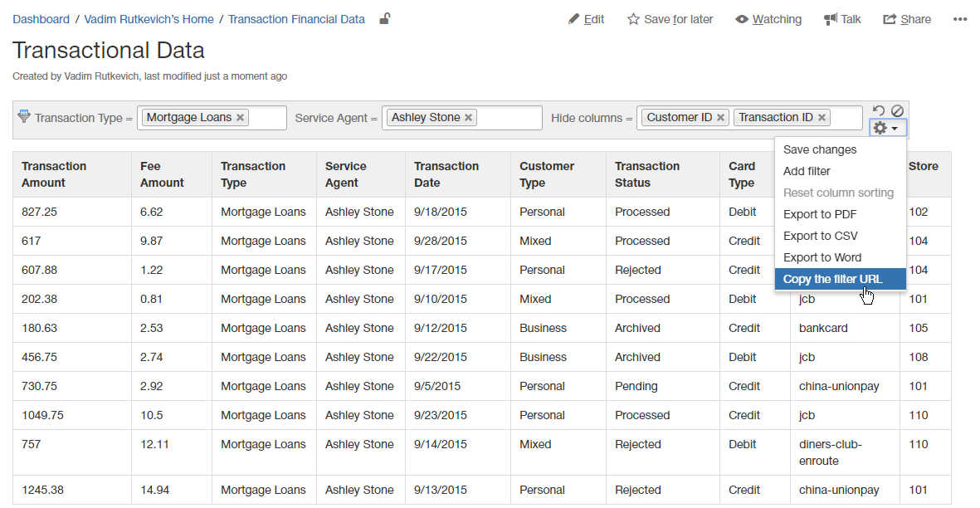Select Copy the filter URL
The height and width of the screenshot is (508, 980).
pyautogui.click(x=833, y=279)
